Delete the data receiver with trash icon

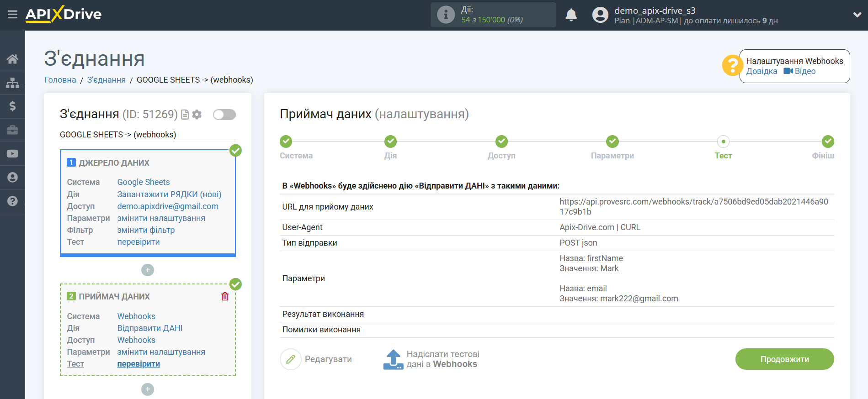(225, 297)
